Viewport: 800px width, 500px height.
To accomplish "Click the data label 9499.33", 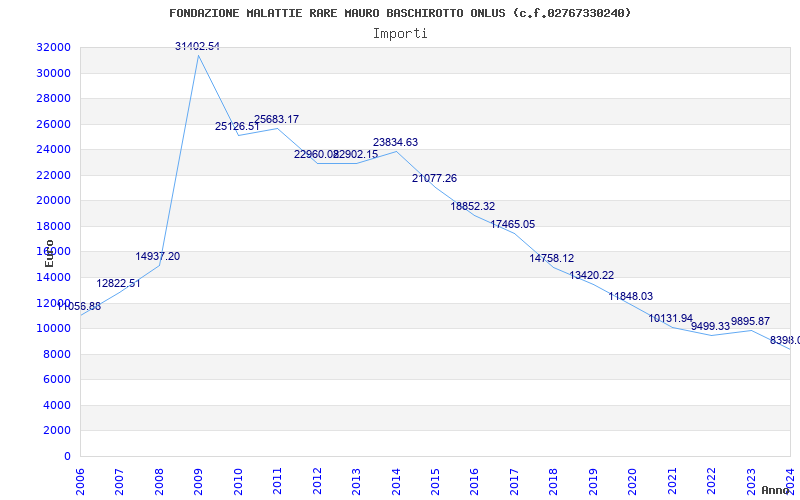I will pyautogui.click(x=711, y=327).
